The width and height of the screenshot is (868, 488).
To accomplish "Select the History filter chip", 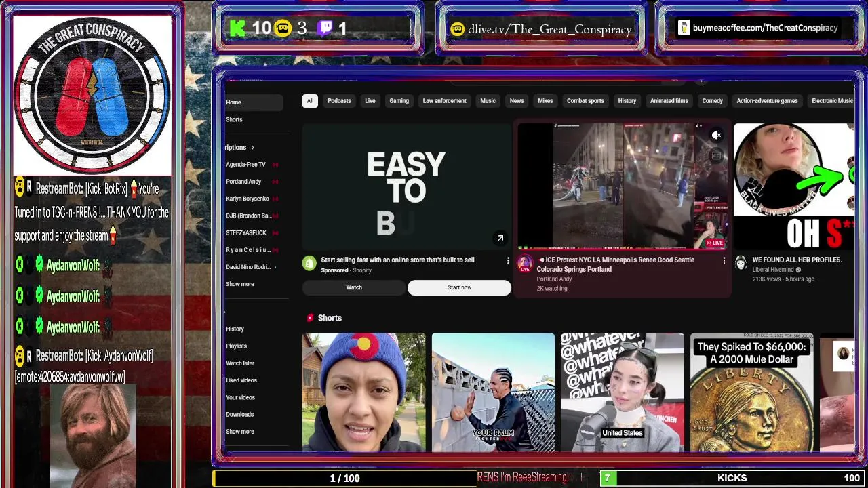I will [x=627, y=100].
